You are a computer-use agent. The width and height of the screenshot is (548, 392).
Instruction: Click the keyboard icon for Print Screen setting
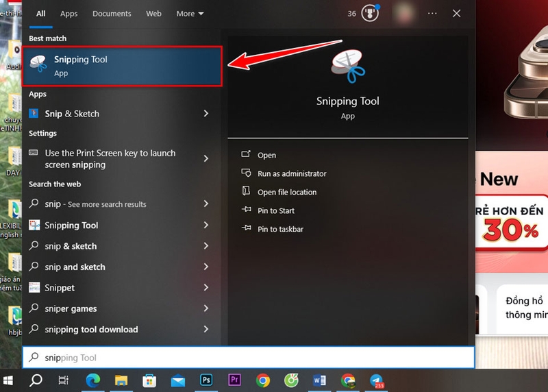34,152
